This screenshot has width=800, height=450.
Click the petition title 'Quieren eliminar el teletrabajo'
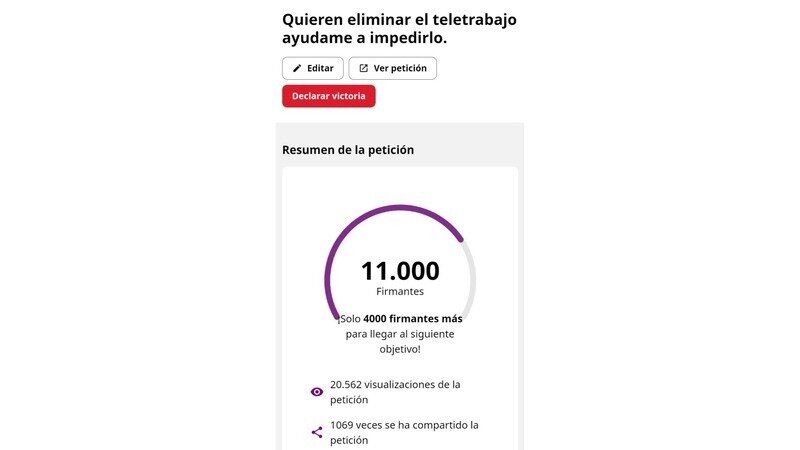[x=400, y=19]
